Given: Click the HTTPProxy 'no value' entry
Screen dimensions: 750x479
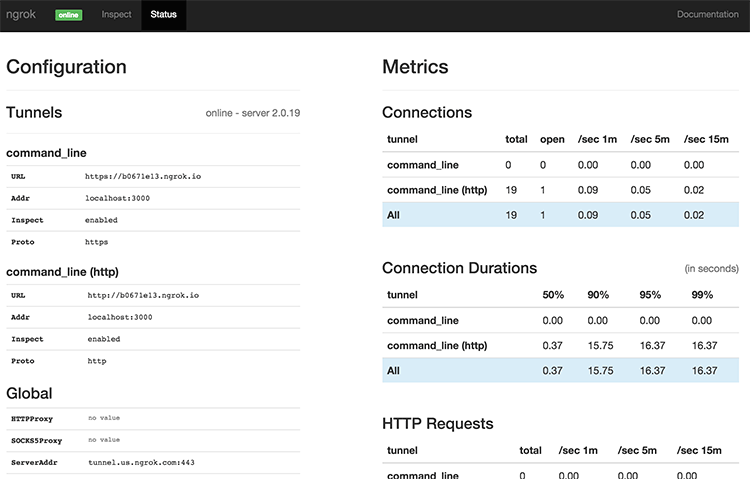Looking at the screenshot, I should point(104,418).
